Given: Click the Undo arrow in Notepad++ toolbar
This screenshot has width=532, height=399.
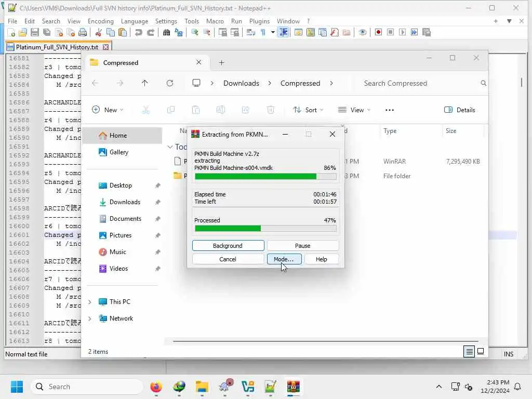Looking at the screenshot, I should [x=138, y=33].
